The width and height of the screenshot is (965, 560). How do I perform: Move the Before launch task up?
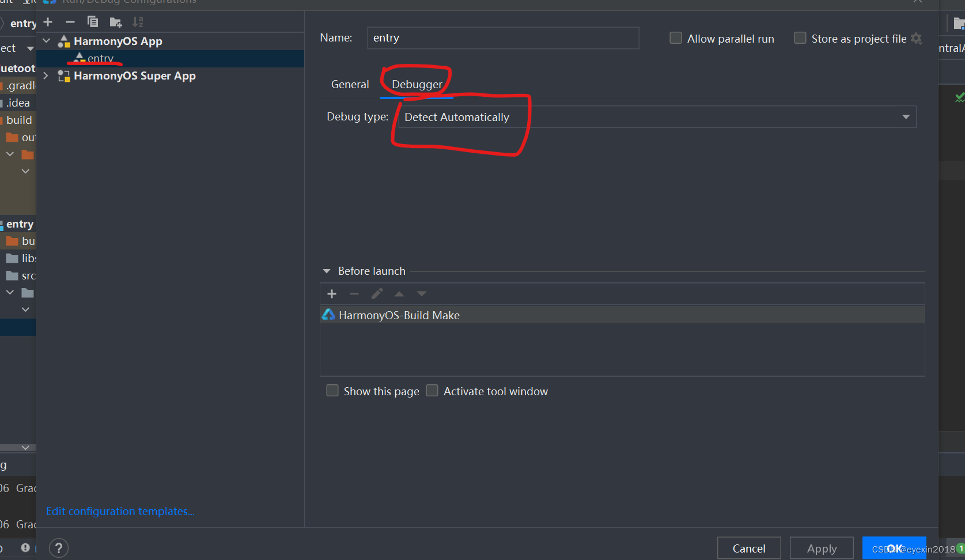399,294
